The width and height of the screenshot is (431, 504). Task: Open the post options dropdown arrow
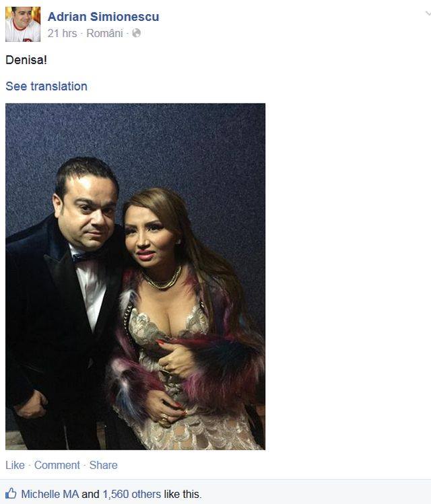428,13
